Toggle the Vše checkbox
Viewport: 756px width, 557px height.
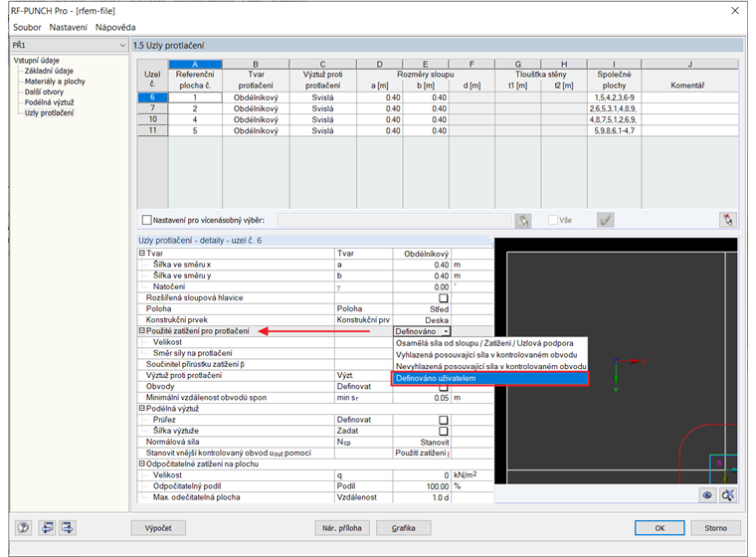click(553, 220)
